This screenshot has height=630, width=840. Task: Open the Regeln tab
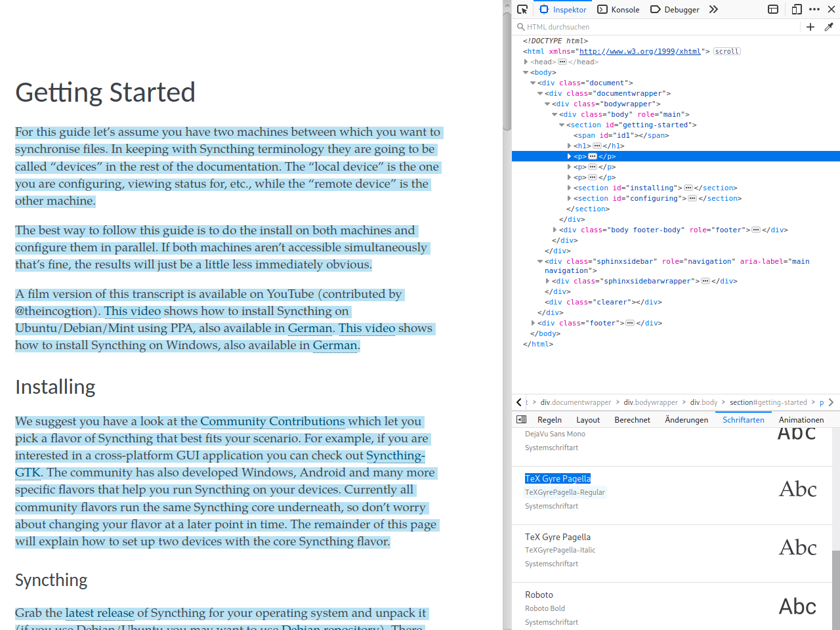click(x=549, y=420)
